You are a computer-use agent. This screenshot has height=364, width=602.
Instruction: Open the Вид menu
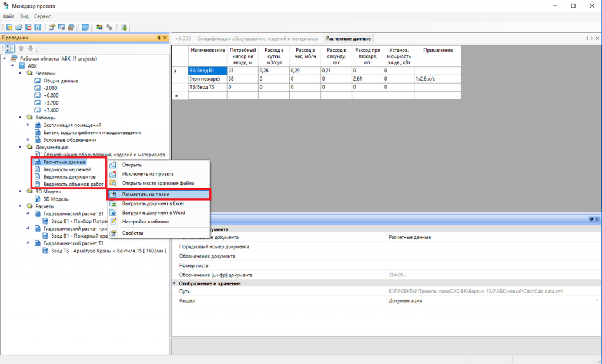click(x=24, y=16)
